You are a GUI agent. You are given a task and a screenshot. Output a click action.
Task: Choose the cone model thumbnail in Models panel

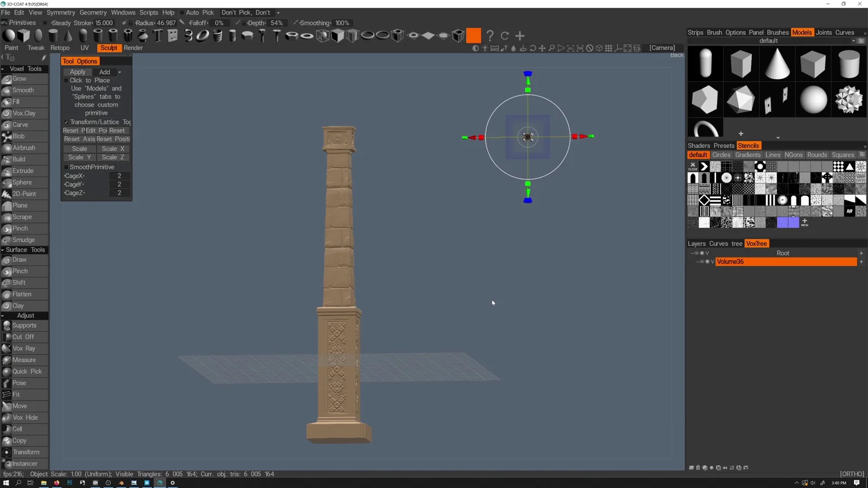(777, 63)
